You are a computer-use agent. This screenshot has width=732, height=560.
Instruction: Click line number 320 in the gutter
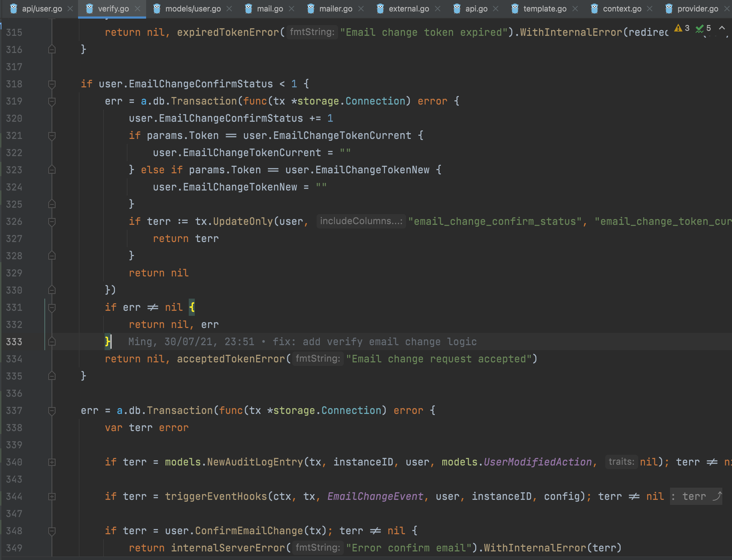(14, 118)
